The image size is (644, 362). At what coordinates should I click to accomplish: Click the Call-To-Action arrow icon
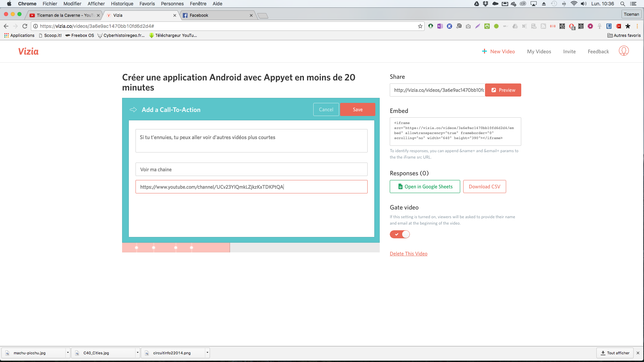[133, 110]
